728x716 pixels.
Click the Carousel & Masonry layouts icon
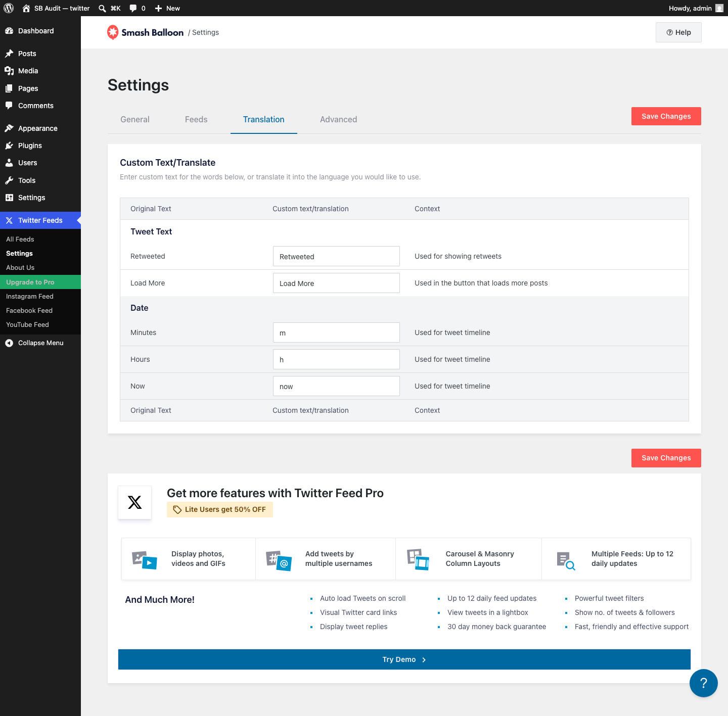(418, 559)
